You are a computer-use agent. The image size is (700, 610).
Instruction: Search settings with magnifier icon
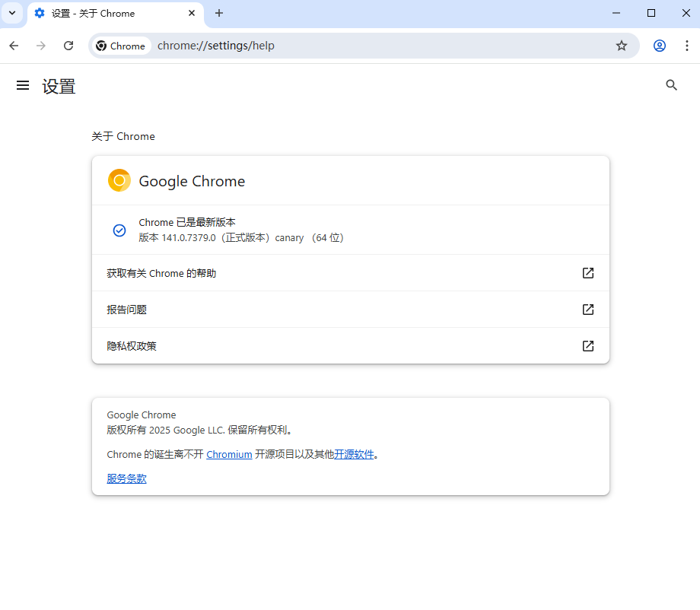671,85
